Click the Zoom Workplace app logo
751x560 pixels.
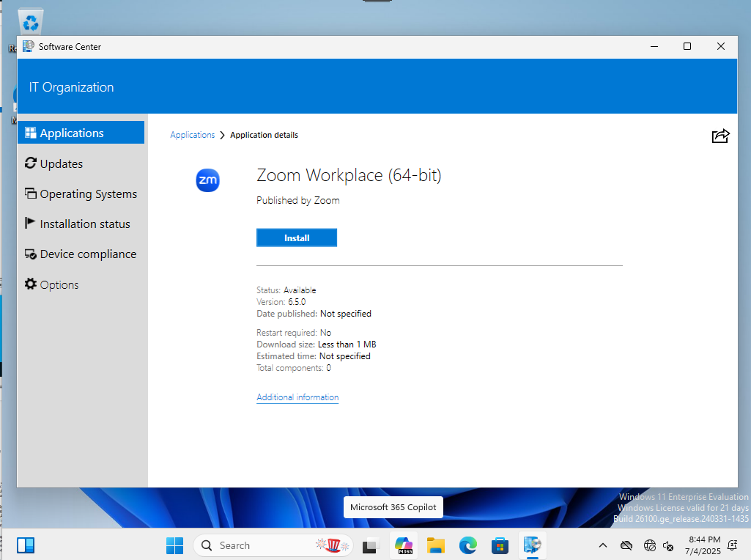pos(208,180)
